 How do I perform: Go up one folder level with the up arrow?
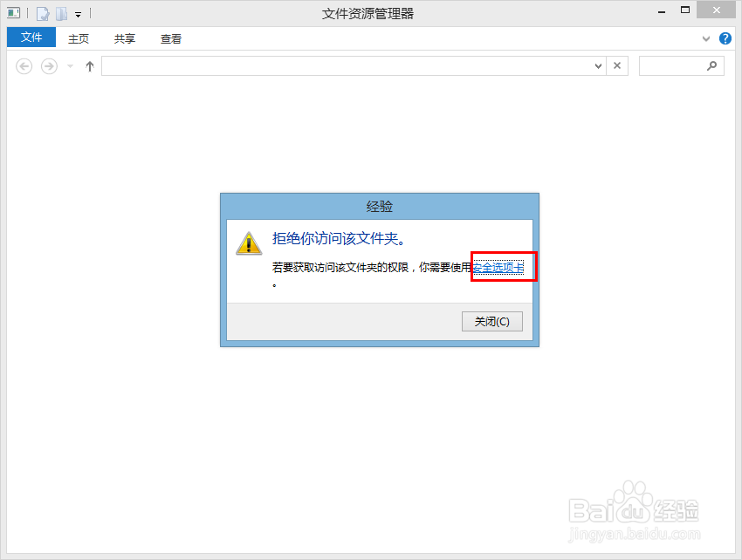pos(89,65)
